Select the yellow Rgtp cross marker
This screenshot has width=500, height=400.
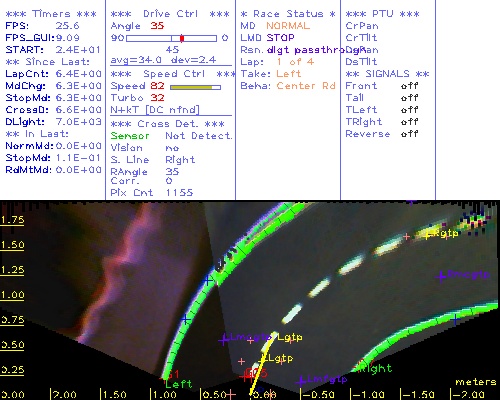point(428,234)
